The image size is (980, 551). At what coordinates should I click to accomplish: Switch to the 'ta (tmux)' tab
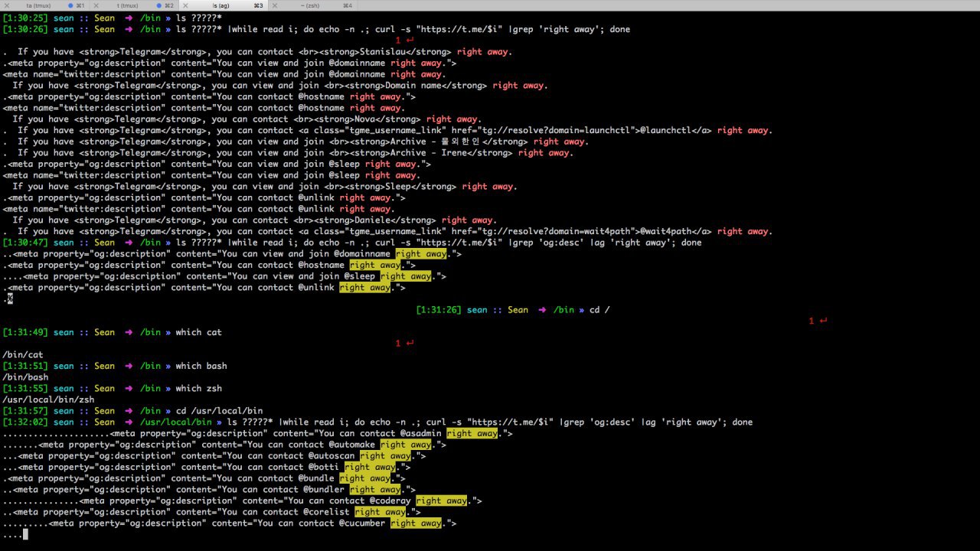point(38,5)
